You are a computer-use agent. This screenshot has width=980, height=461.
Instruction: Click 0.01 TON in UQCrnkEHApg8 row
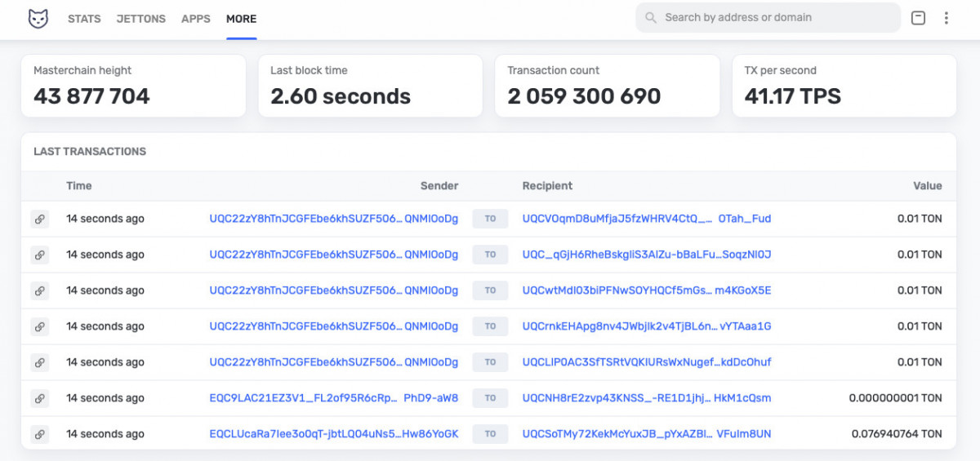click(x=920, y=326)
